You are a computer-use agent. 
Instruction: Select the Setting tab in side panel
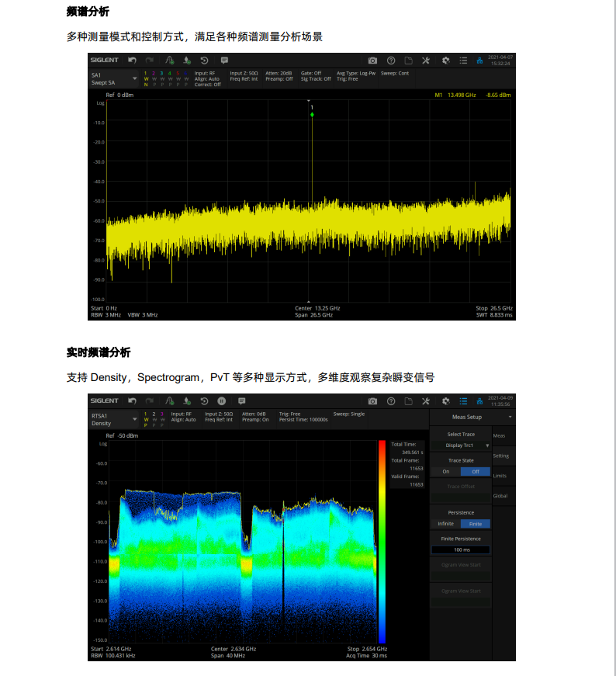coord(500,456)
